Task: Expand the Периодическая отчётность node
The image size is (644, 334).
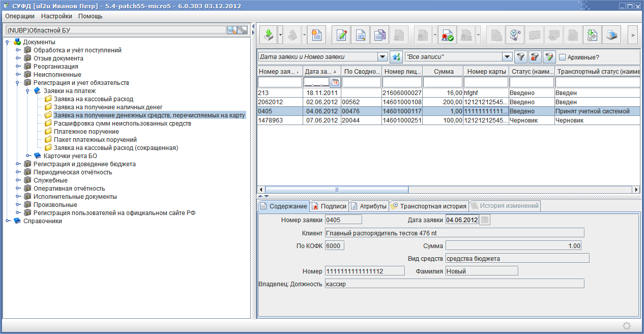Action: (x=18, y=172)
